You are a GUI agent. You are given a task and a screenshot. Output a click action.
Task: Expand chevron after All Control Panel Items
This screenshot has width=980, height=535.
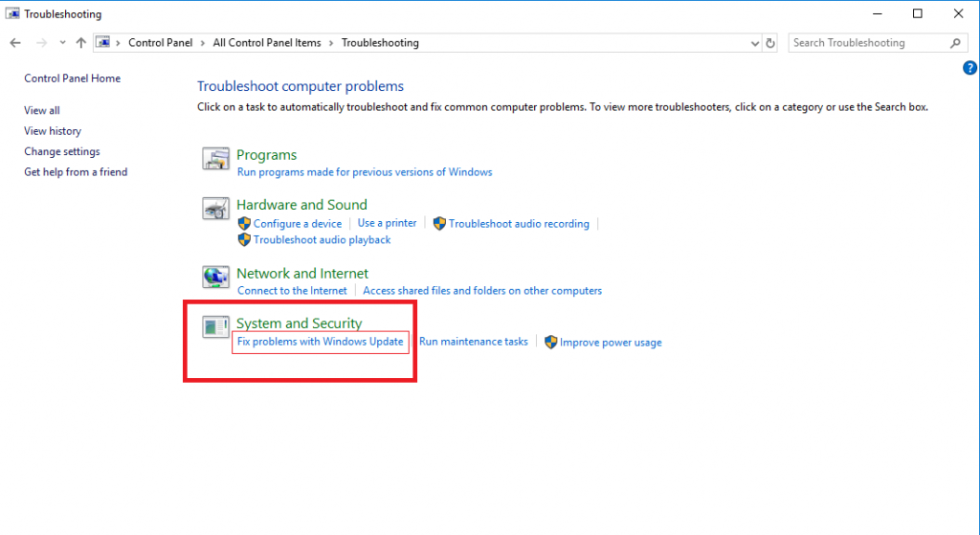pyautogui.click(x=330, y=43)
